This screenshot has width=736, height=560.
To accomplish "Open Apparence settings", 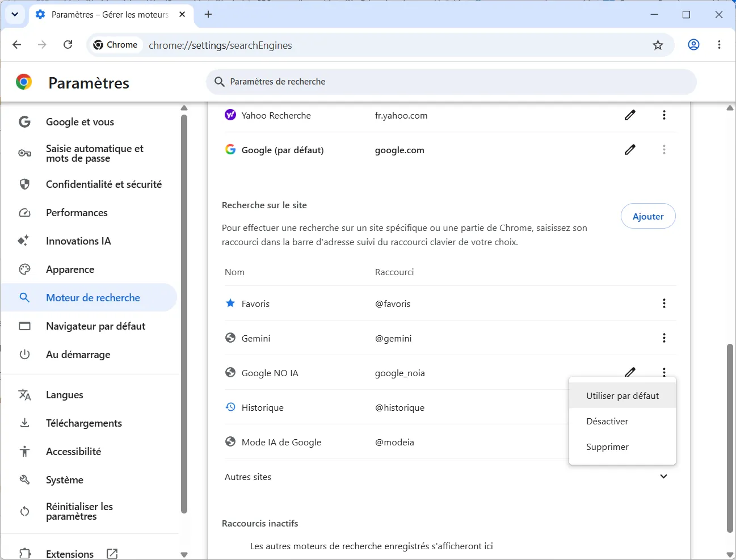I will click(x=70, y=270).
